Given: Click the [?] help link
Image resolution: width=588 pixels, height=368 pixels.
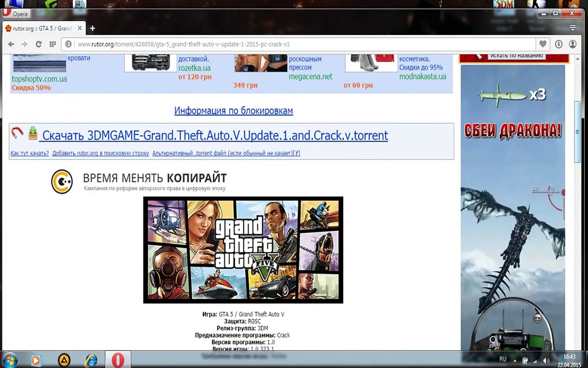Looking at the screenshot, I should point(297,153).
